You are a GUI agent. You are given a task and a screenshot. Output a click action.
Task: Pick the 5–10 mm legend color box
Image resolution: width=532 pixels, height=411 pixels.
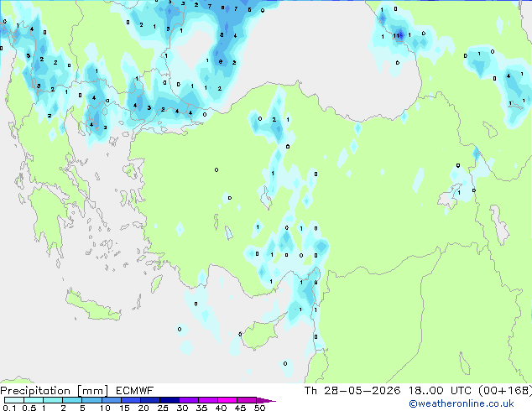[91, 400]
